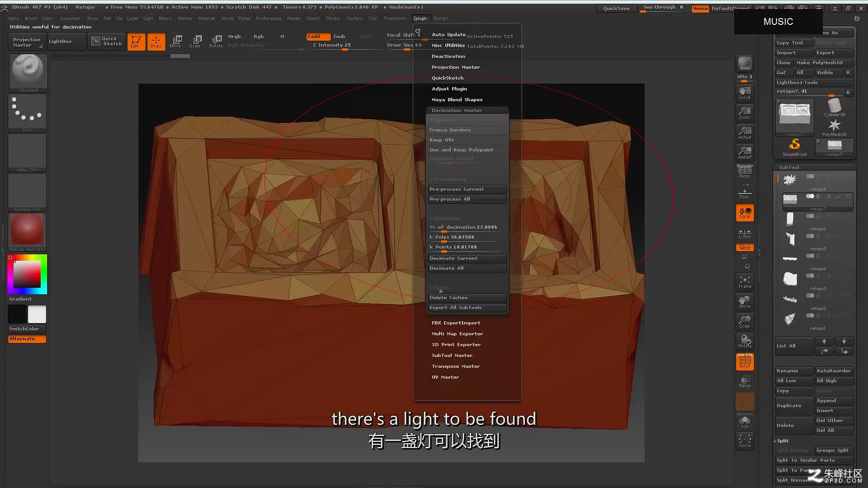This screenshot has width=868, height=488.
Task: Click Export All SubTools button
Action: [x=467, y=308]
